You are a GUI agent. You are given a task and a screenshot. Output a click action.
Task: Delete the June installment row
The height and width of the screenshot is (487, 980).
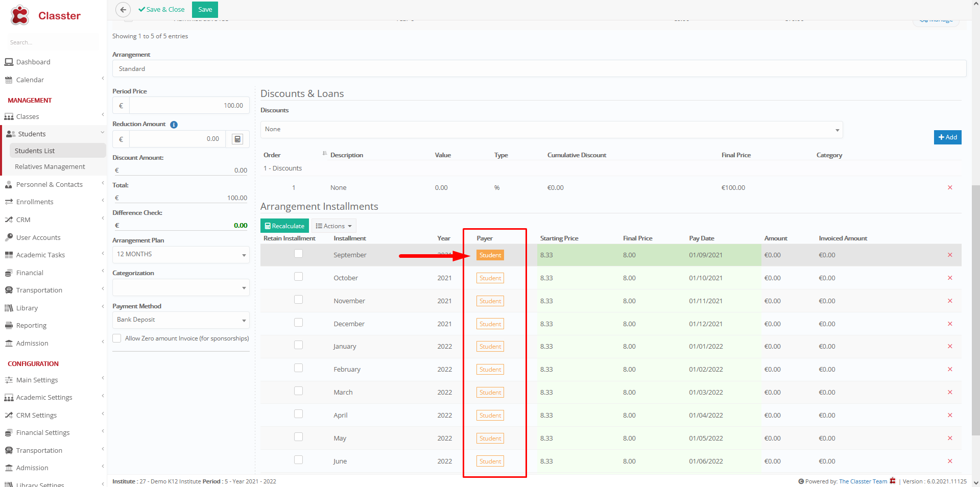(950, 461)
